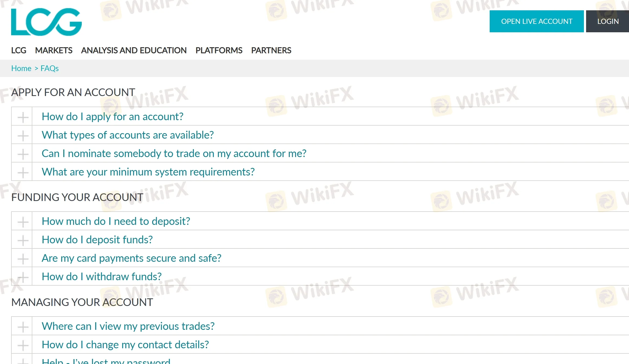Click plus icon for minimum system requirements
The height and width of the screenshot is (364, 629).
point(23,172)
